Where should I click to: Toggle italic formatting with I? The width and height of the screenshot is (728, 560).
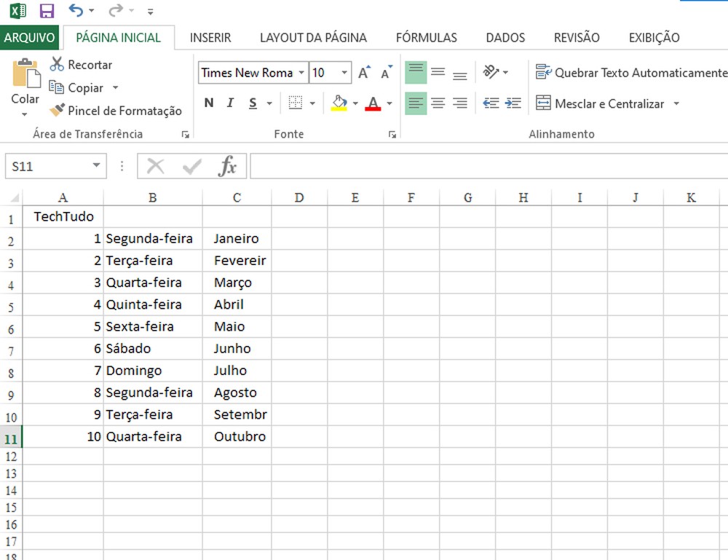(x=230, y=103)
